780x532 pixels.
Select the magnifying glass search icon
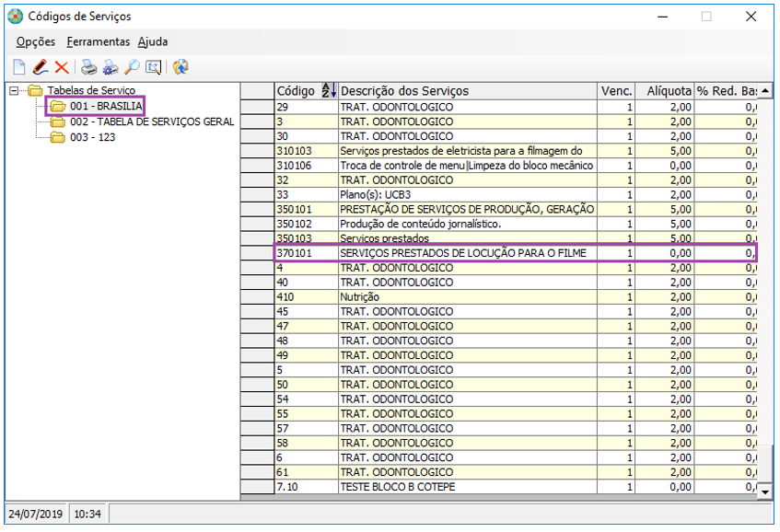(132, 64)
